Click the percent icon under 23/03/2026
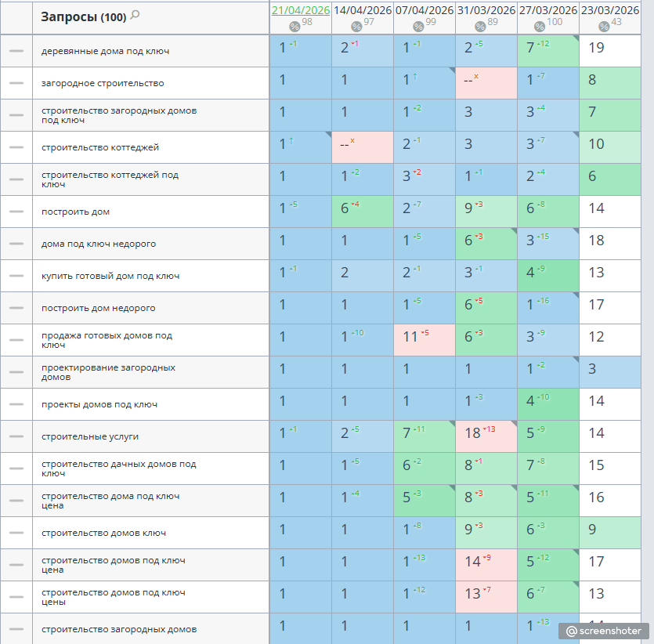 [604, 27]
